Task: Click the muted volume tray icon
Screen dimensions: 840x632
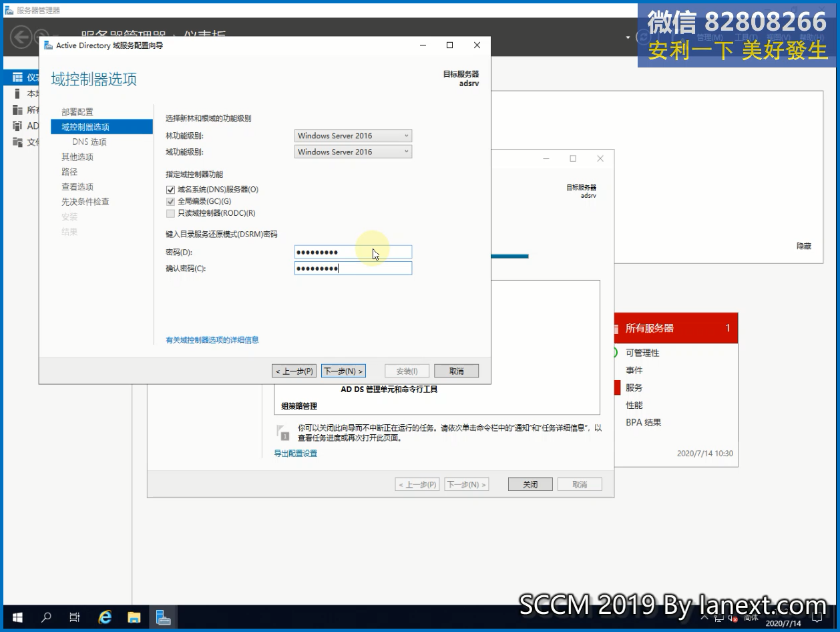Action: pos(734,618)
